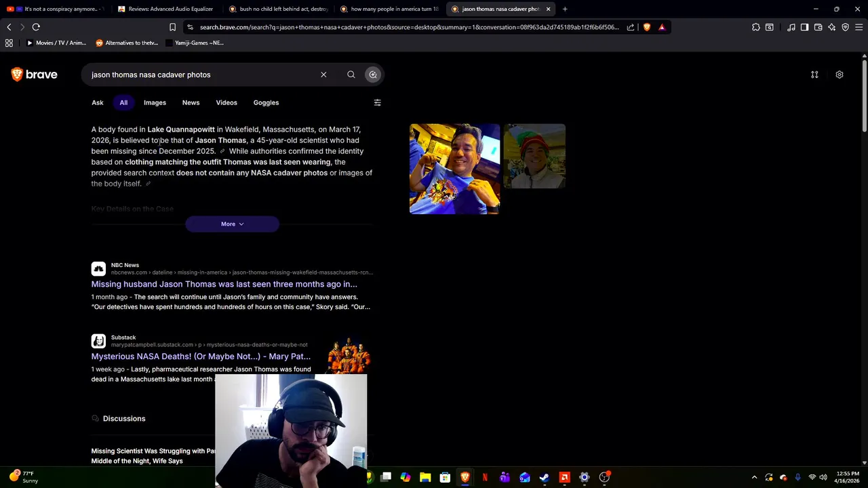The width and height of the screenshot is (868, 488).
Task: Open the apps grid in bookmarks bar
Action: click(x=9, y=43)
